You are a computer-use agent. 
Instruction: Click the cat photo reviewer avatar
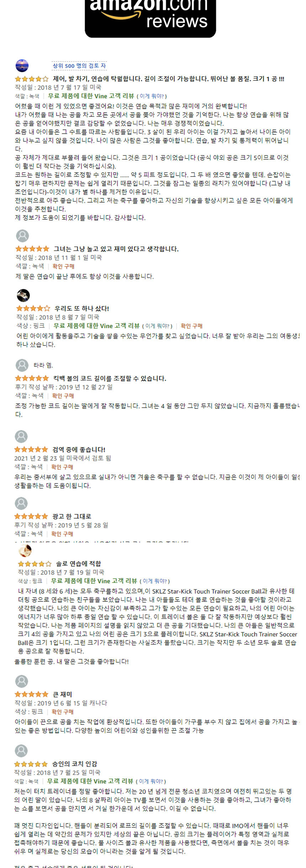tap(23, 295)
